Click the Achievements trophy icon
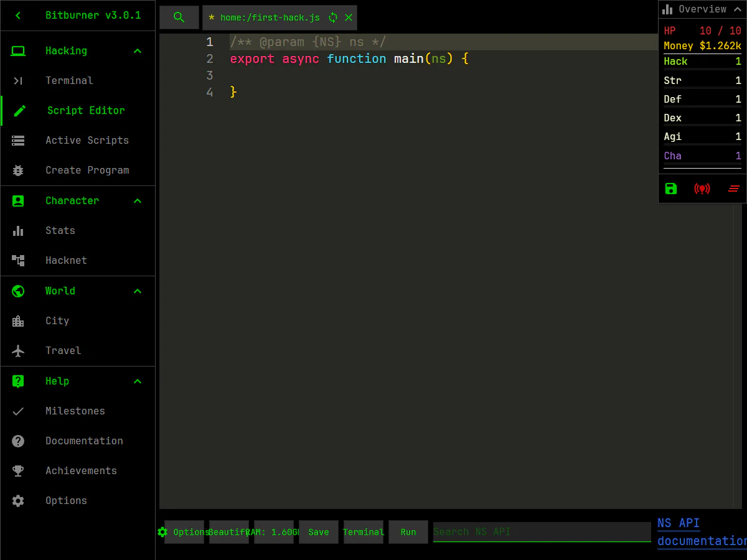Image resolution: width=747 pixels, height=560 pixels. [x=18, y=471]
